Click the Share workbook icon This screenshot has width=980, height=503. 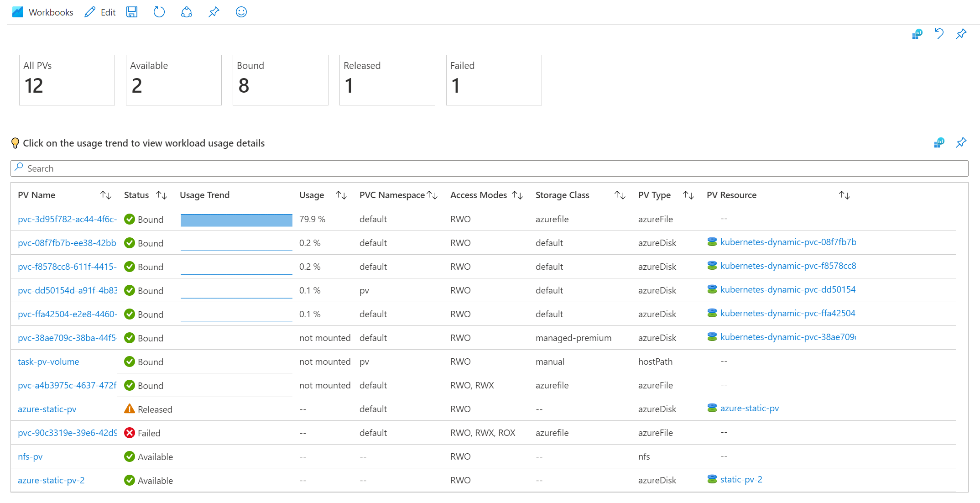click(187, 11)
